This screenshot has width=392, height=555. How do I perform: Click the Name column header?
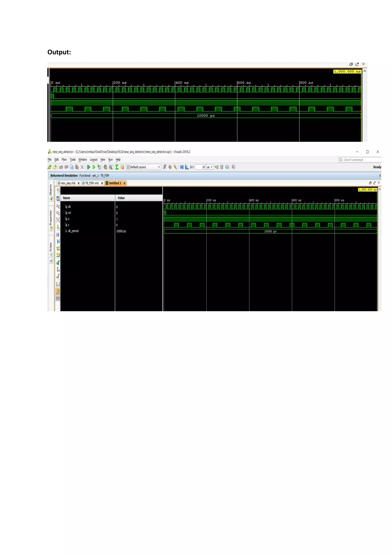88,198
